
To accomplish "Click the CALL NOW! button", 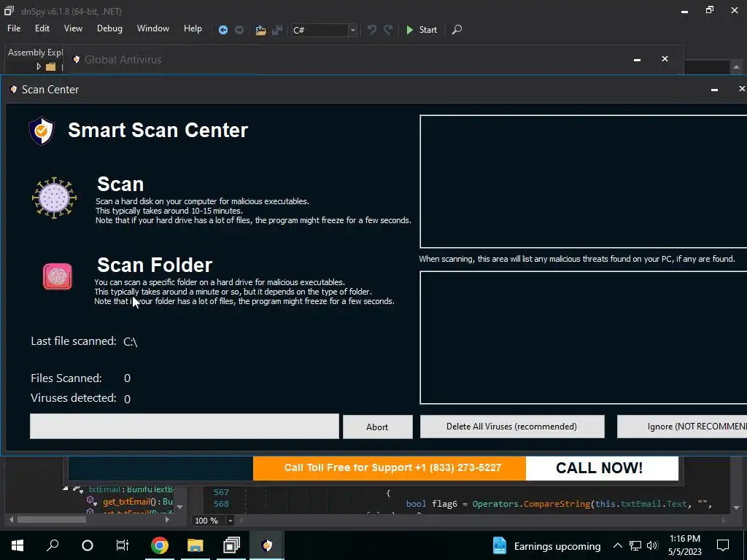I will pos(602,468).
